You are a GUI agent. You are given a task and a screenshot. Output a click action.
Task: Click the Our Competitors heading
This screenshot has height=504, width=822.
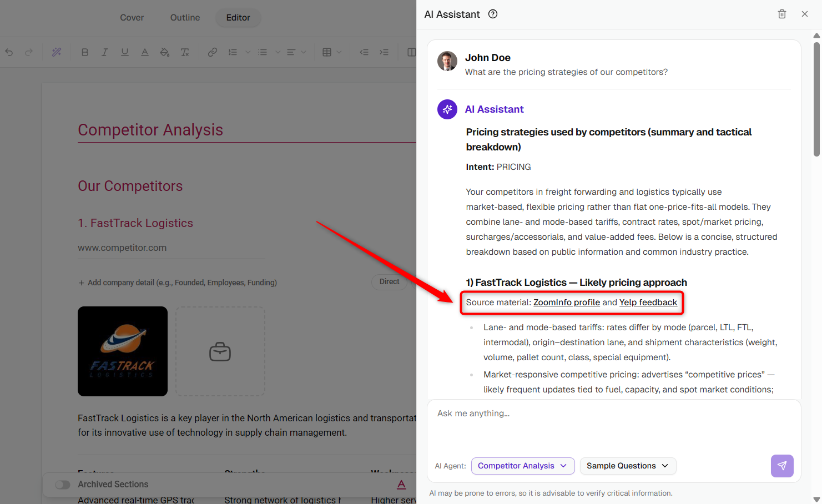click(130, 186)
